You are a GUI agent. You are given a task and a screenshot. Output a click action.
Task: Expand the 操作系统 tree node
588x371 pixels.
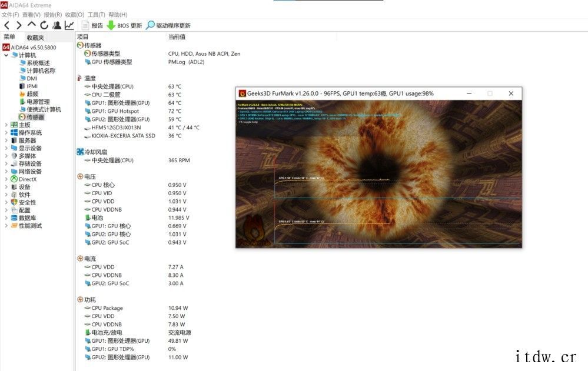click(x=6, y=133)
